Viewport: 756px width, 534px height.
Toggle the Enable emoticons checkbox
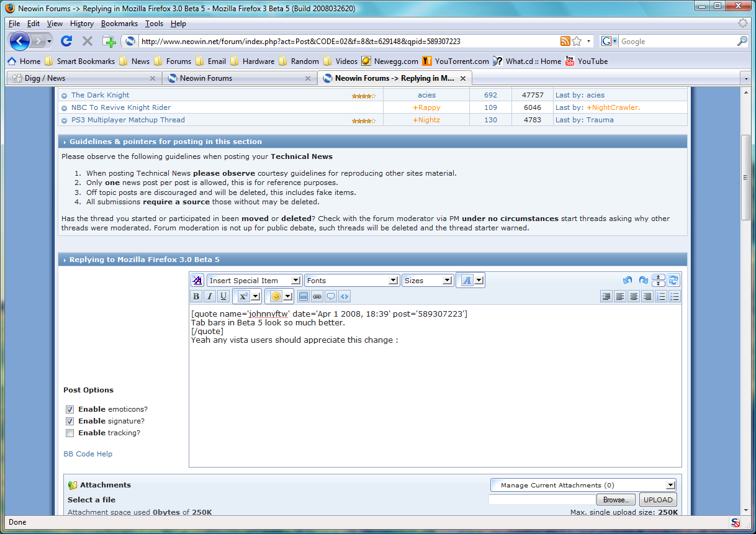(x=70, y=410)
